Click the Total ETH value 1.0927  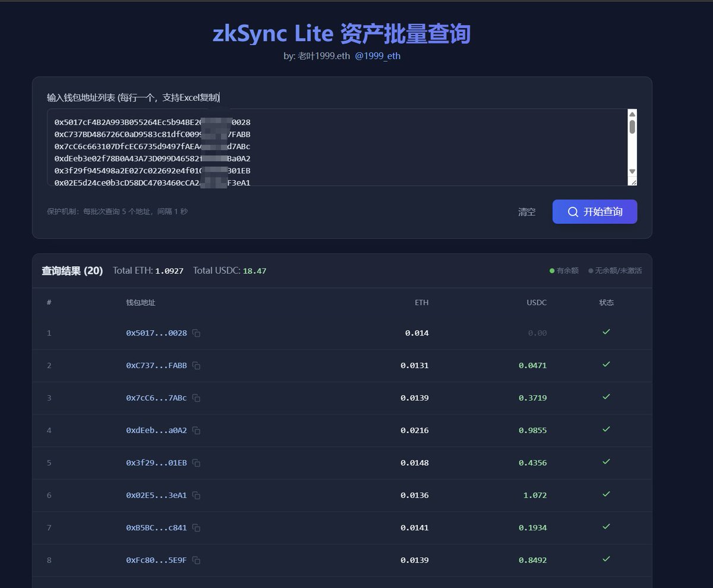click(x=169, y=271)
